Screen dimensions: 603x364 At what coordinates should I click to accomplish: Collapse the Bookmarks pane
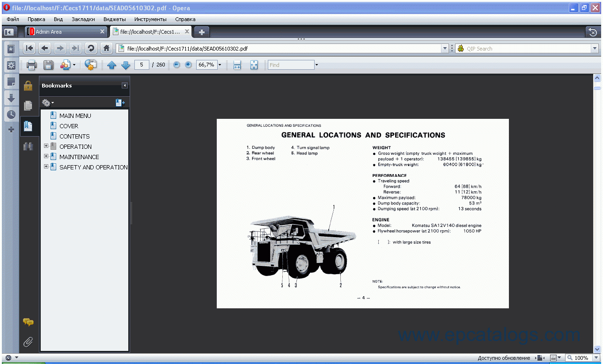[x=125, y=86]
